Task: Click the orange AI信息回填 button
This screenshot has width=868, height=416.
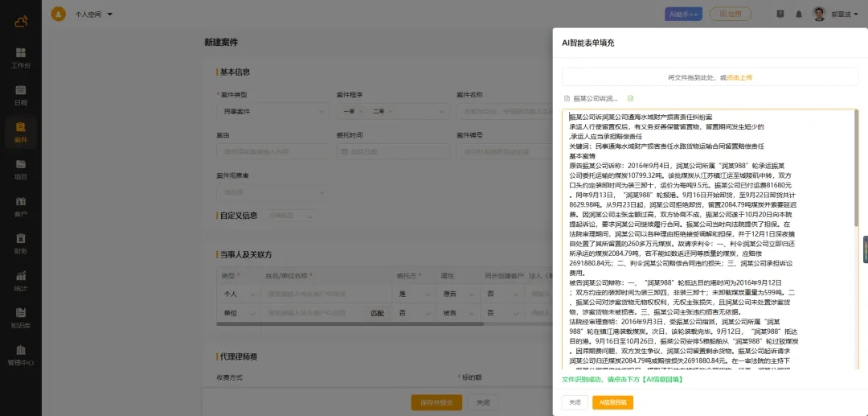Action: (x=612, y=402)
